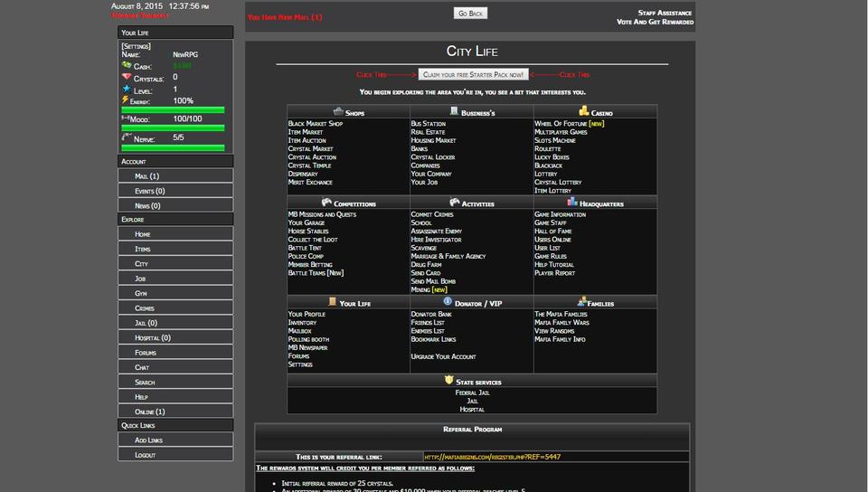
Task: Open the Black Market Shop link
Action: tap(316, 124)
